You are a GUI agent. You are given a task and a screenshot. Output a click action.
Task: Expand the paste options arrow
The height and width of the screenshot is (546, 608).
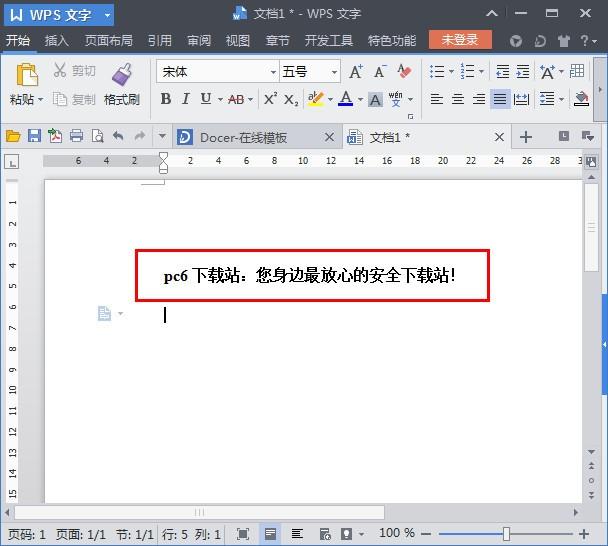click(x=40, y=100)
